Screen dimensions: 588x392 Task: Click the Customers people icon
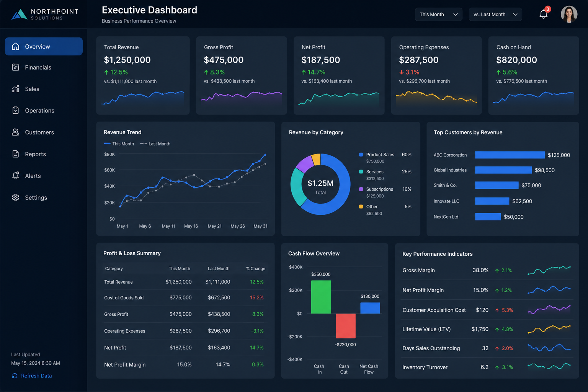pyautogui.click(x=16, y=132)
